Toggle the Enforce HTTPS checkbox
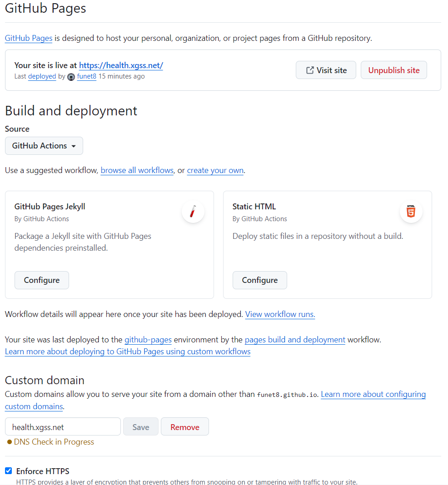The image size is (448, 485). coord(9,471)
